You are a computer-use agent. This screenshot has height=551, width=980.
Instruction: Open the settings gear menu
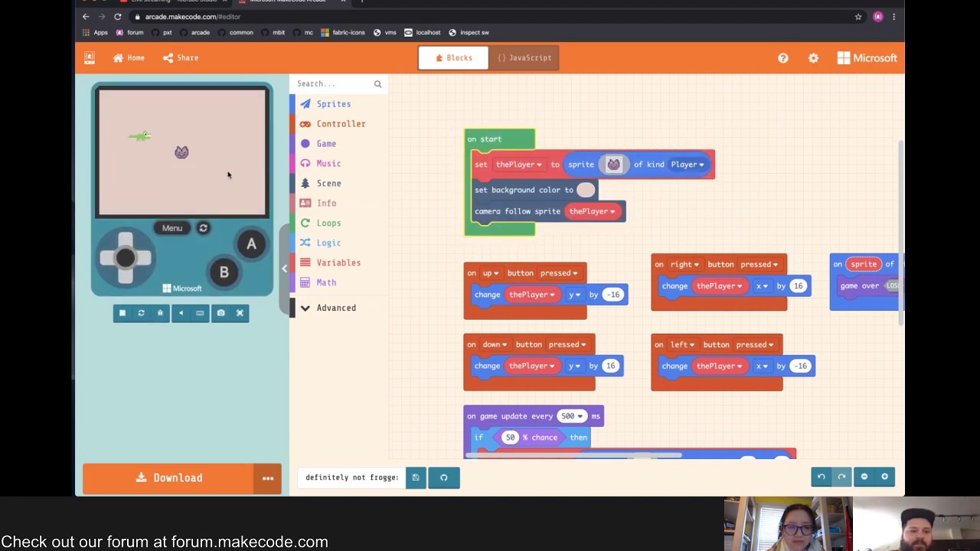click(813, 58)
